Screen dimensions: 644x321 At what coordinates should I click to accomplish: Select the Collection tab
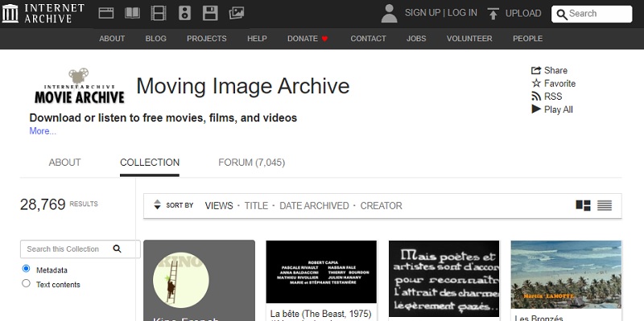(x=150, y=163)
